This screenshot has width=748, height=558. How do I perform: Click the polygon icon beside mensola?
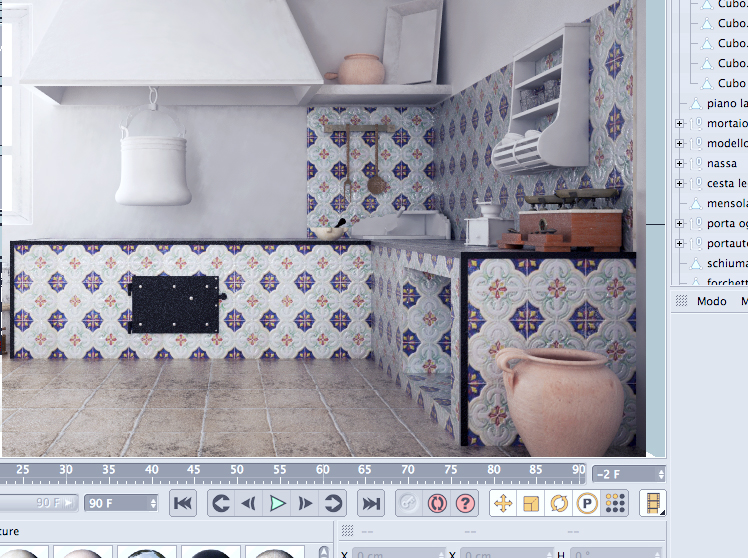(696, 204)
